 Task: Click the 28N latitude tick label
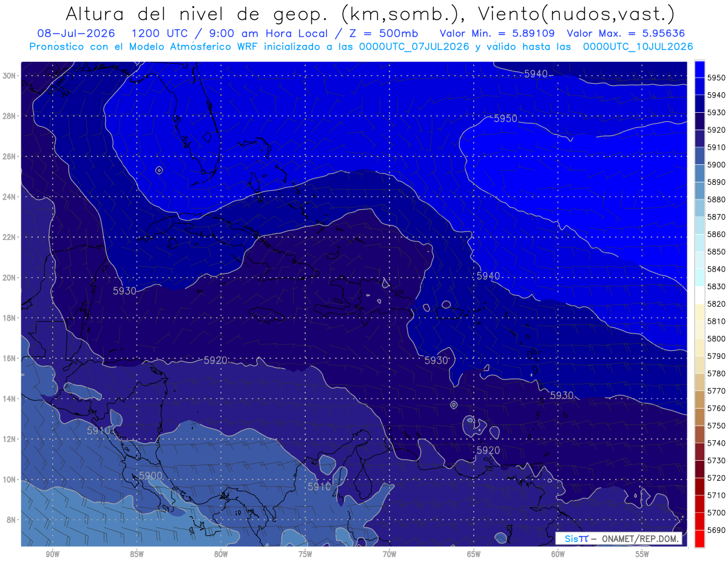(x=8, y=116)
